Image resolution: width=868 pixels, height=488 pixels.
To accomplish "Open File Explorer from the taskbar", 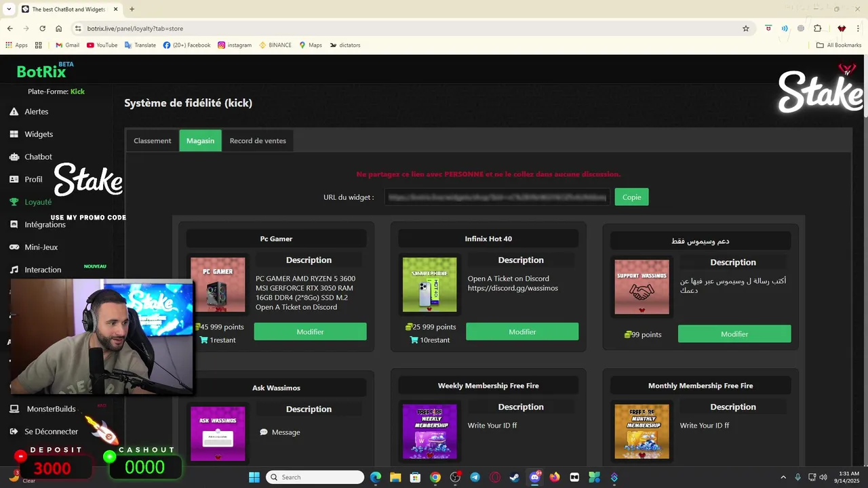I will pos(395,477).
